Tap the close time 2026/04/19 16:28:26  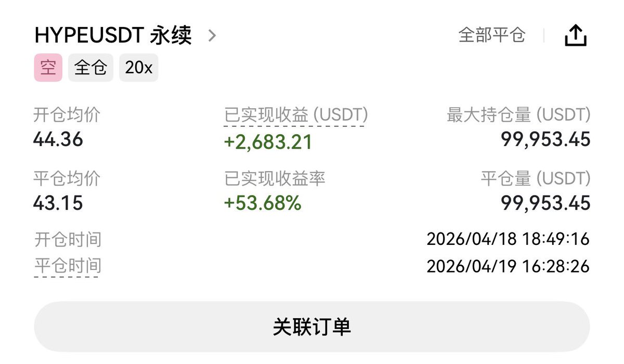(508, 266)
